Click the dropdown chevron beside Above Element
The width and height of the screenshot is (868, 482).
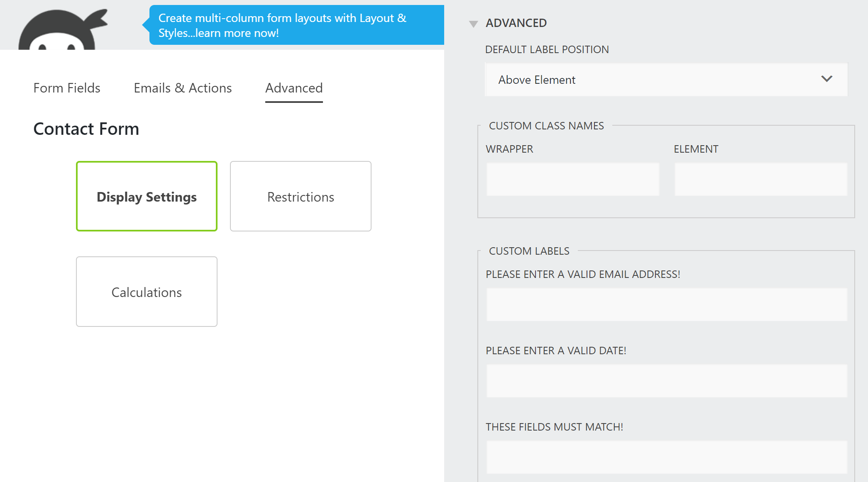tap(826, 79)
